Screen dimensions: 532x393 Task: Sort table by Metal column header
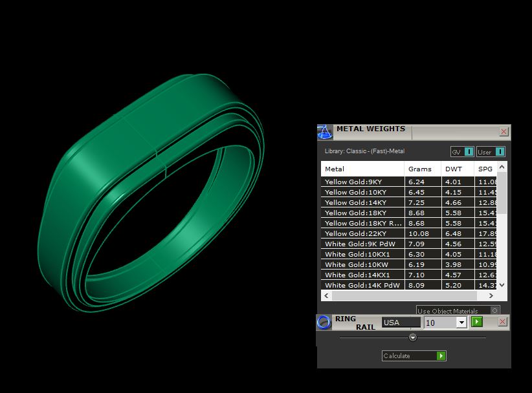(362, 169)
